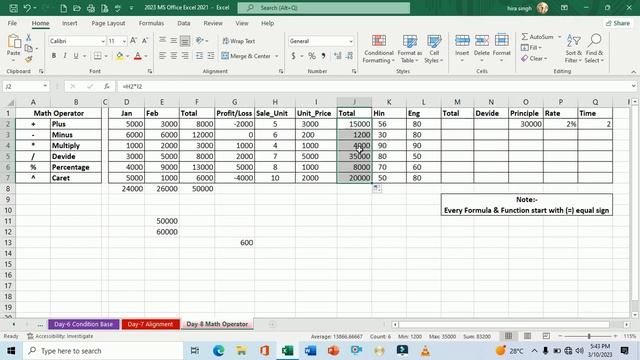Click Decrease Decimal icon
This screenshot has width=640, height=360.
[x=349, y=56]
